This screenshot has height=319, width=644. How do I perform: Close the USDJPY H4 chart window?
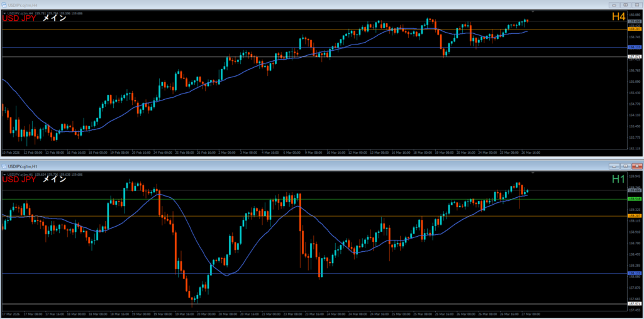click(636, 4)
